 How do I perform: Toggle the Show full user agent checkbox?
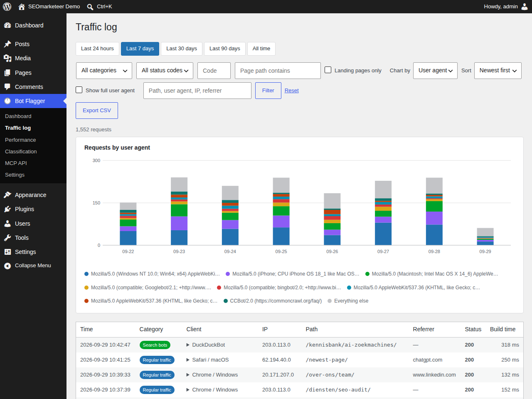click(x=79, y=90)
